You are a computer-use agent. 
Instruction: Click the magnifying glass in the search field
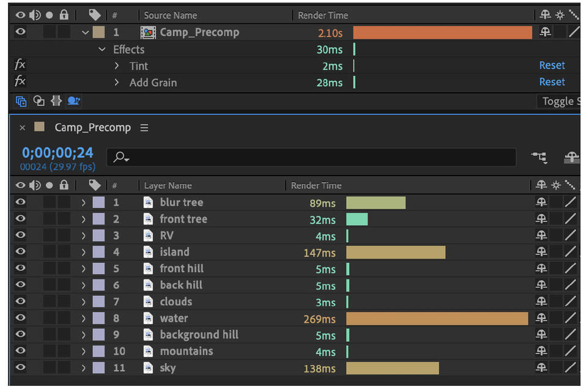(x=120, y=157)
